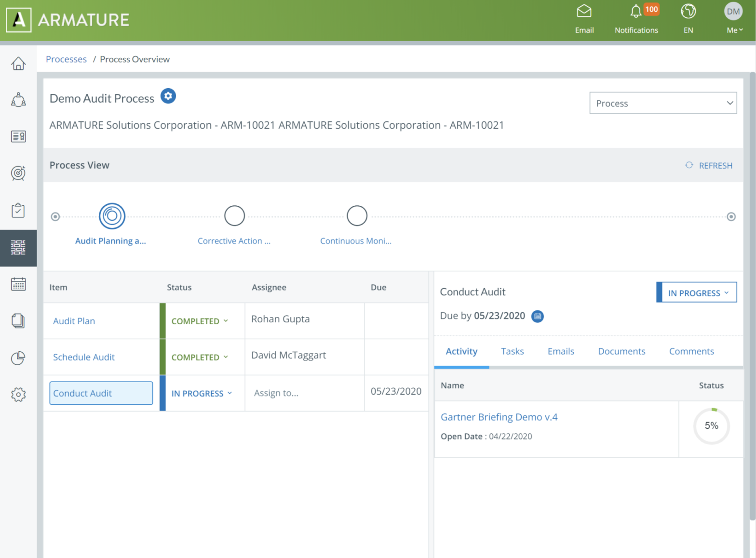Select the Continuous Monitoring stage circle
The height and width of the screenshot is (558, 756).
pos(357,216)
